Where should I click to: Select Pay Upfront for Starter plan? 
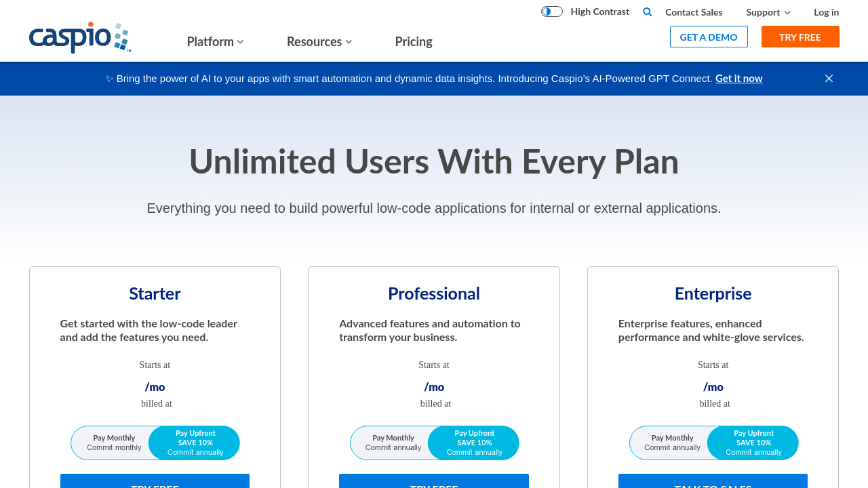pos(195,443)
